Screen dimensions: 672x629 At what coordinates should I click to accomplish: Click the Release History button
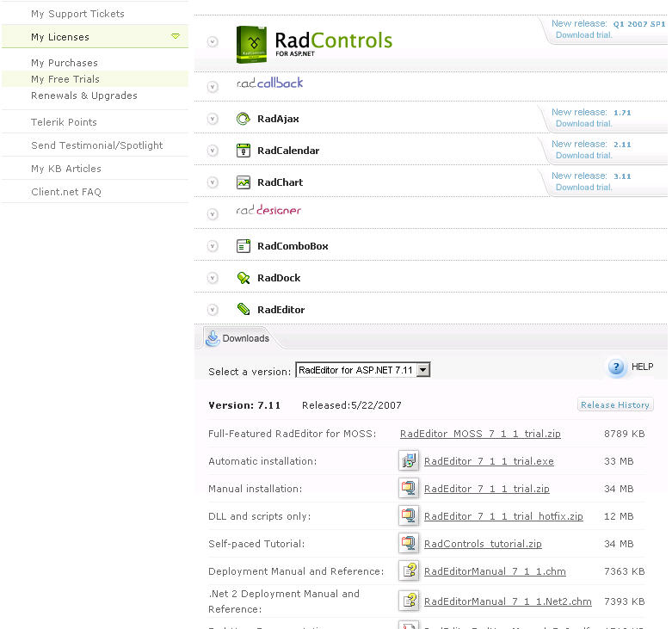pyautogui.click(x=615, y=404)
